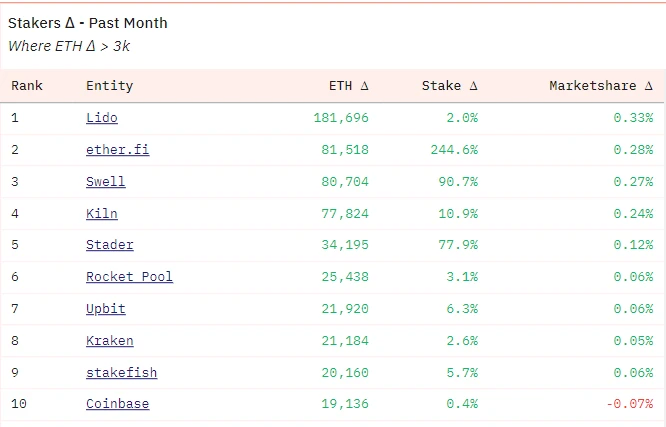The image size is (666, 427).
Task: Select Coinbase's -0.07% marketshare value
Action: point(629,404)
